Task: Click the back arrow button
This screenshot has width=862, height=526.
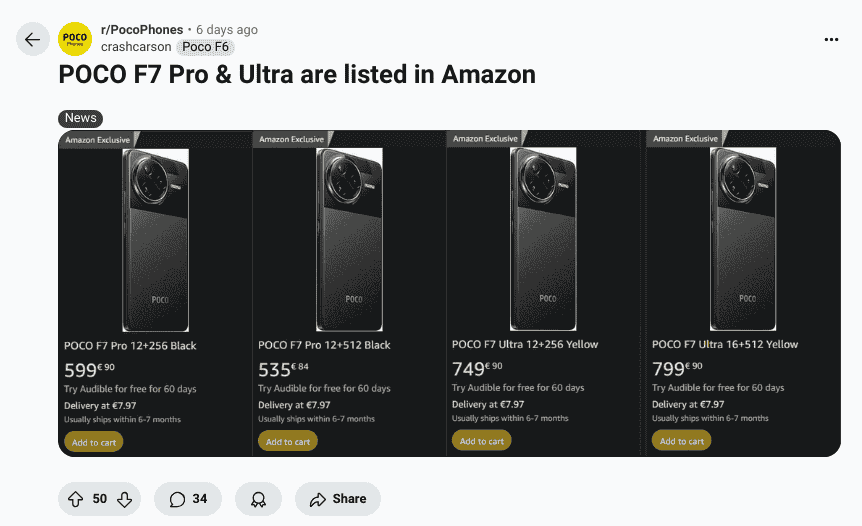Action: (x=33, y=39)
